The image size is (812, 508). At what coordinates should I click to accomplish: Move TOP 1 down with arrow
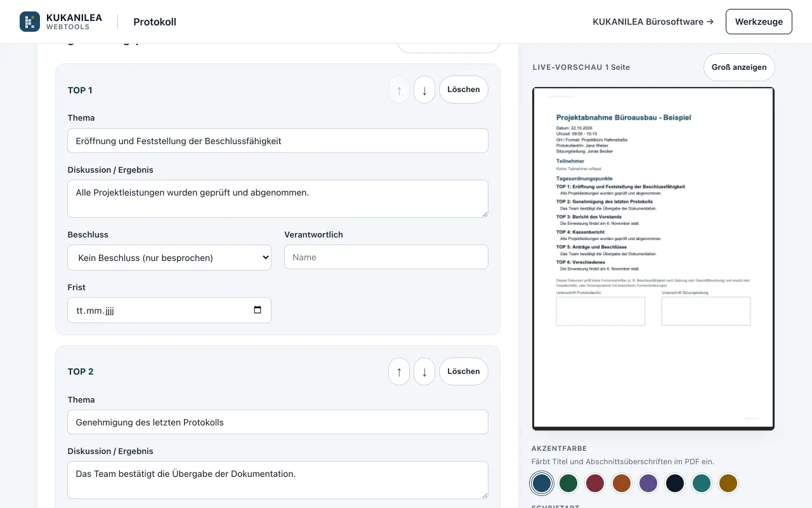424,90
